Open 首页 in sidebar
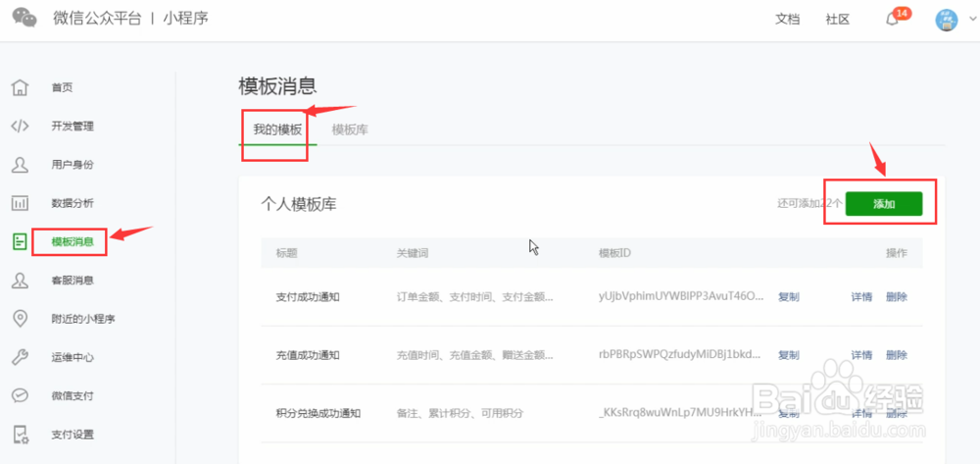Image resolution: width=980 pixels, height=464 pixels. 63,88
